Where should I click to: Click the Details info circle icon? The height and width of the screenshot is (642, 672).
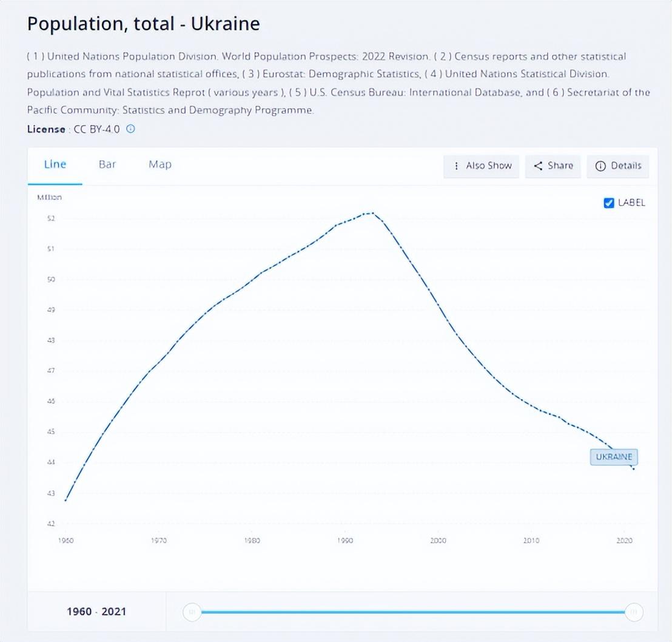click(600, 166)
